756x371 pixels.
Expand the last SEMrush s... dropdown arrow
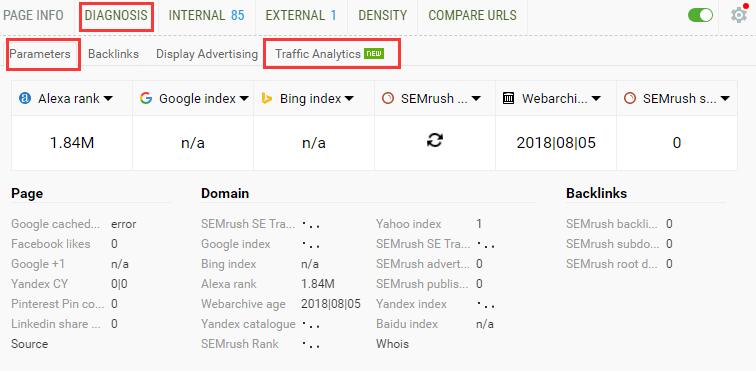coord(725,99)
